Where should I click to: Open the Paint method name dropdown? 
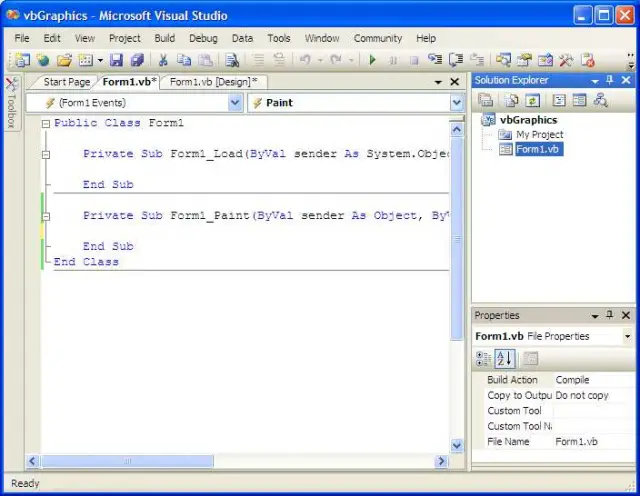457,102
